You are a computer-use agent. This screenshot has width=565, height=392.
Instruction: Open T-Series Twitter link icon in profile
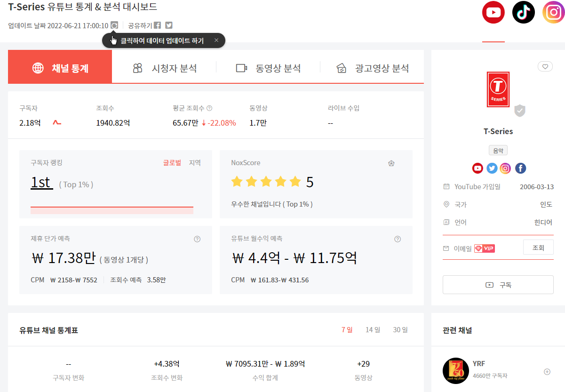click(492, 168)
